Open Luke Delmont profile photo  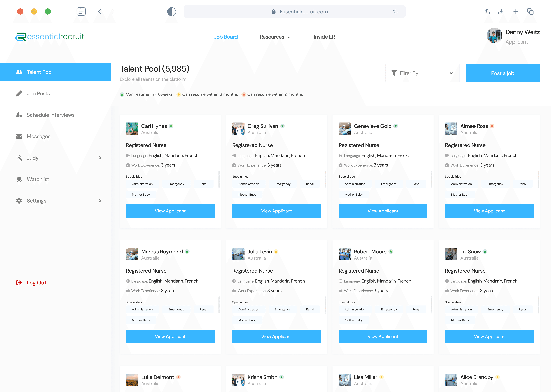point(132,379)
